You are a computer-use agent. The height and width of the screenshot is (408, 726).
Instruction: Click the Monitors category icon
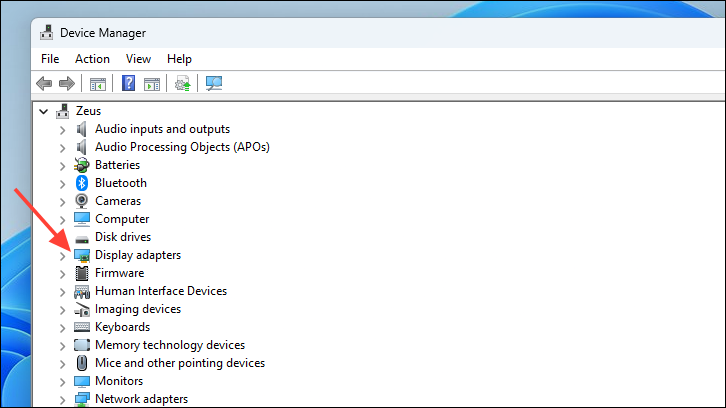[82, 381]
